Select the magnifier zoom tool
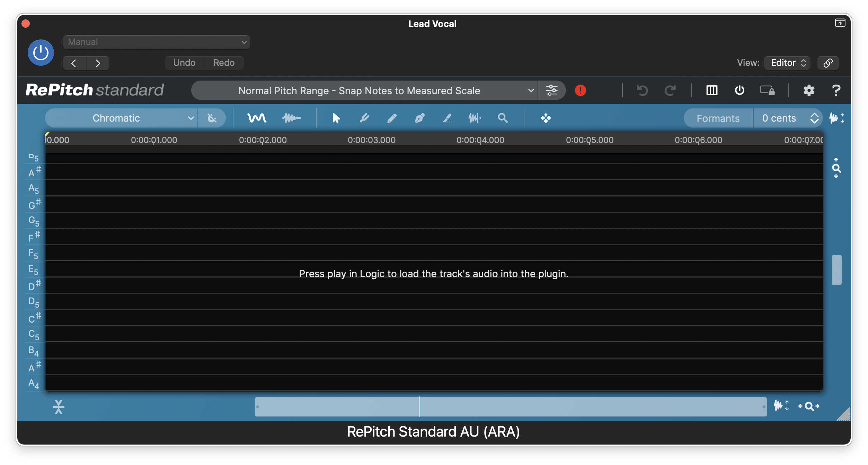 (x=503, y=118)
